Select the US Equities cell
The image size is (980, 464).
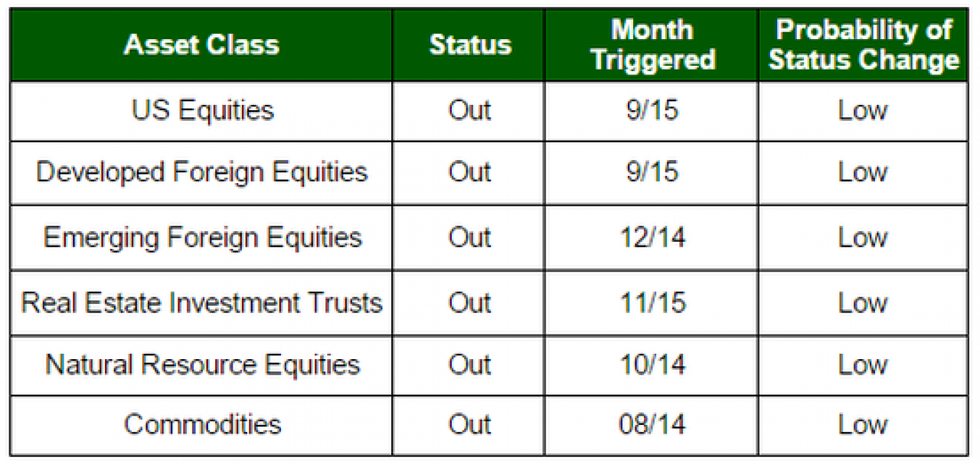201,111
